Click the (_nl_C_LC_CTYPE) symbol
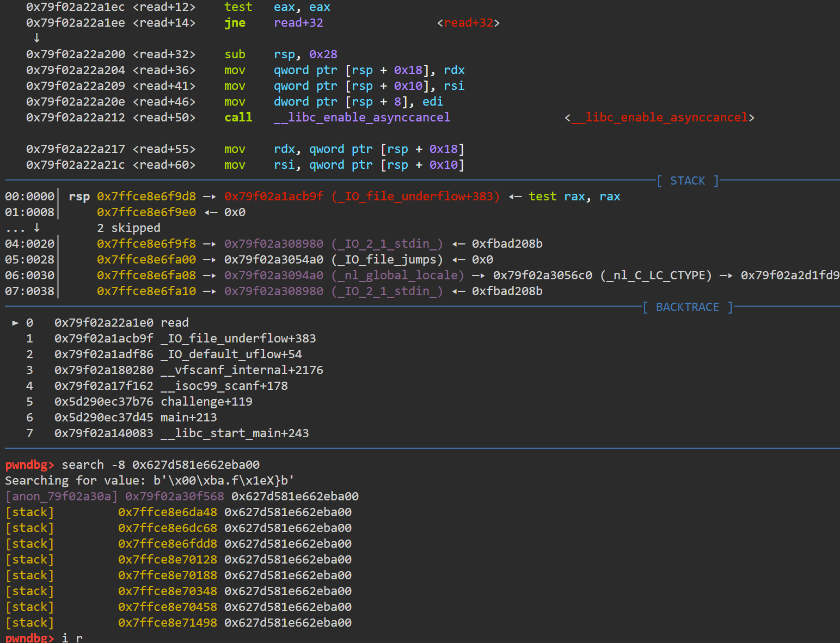The width and height of the screenshot is (840, 643). pos(656,275)
